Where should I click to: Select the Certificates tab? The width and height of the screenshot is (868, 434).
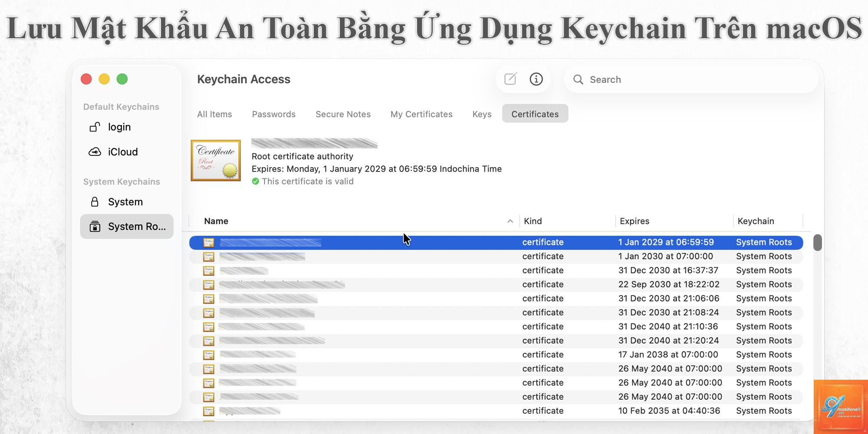coord(535,114)
